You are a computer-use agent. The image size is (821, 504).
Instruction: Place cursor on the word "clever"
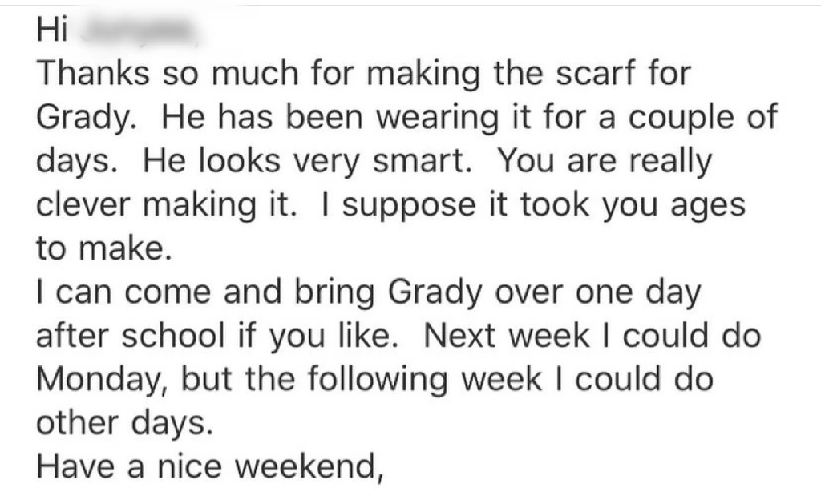[83, 204]
